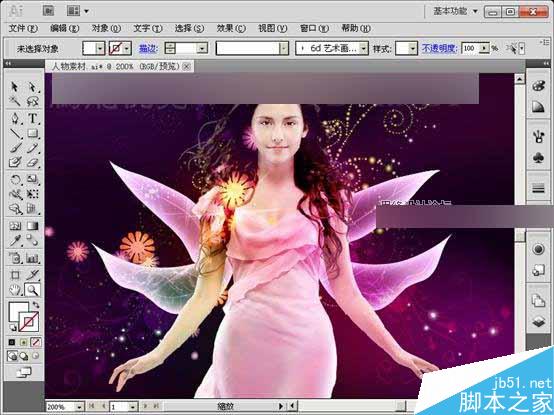Open the 编辑(E) menu

(x=64, y=29)
